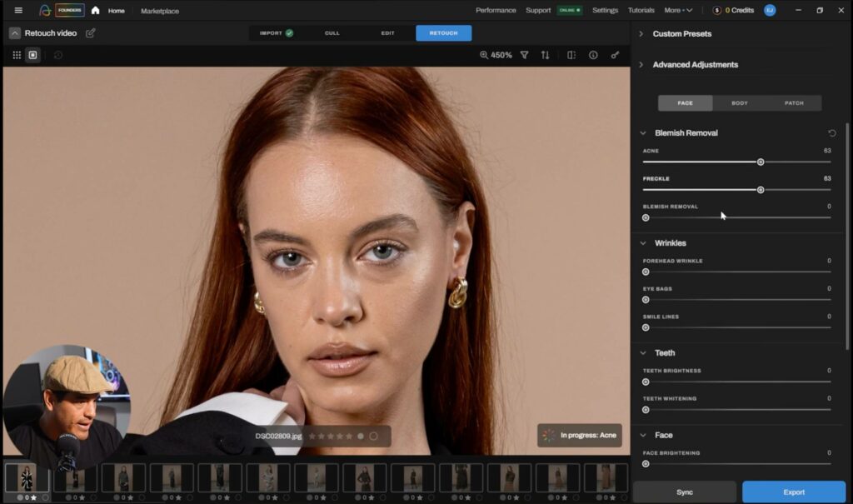The width and height of the screenshot is (853, 504).
Task: Click the sort arrows icon in the toolbar
Action: (545, 53)
